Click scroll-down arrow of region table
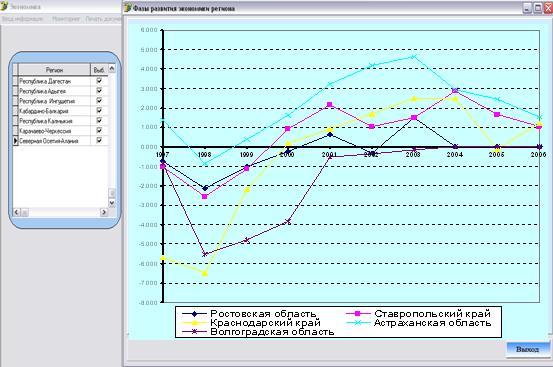Screen dimensions: 553x367 112,203
